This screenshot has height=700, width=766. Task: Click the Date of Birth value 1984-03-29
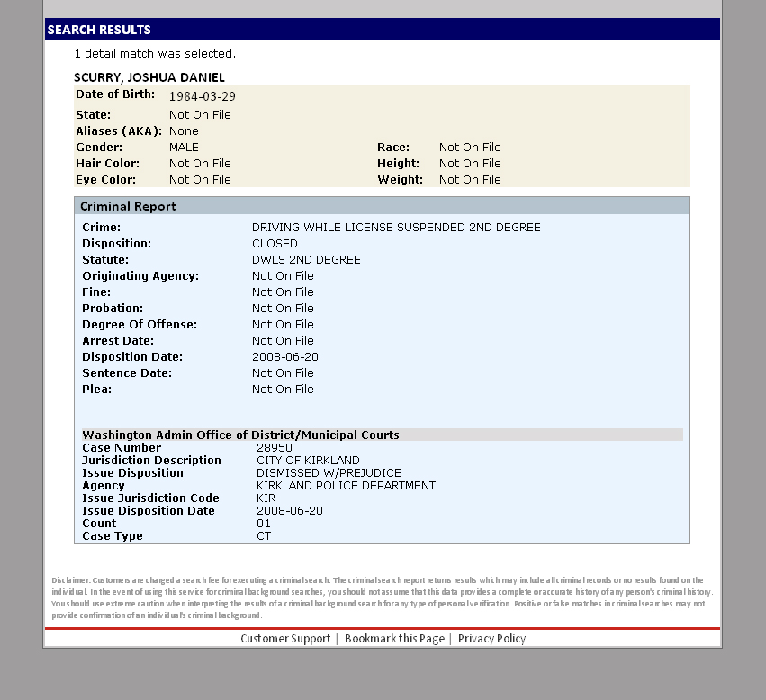point(203,96)
